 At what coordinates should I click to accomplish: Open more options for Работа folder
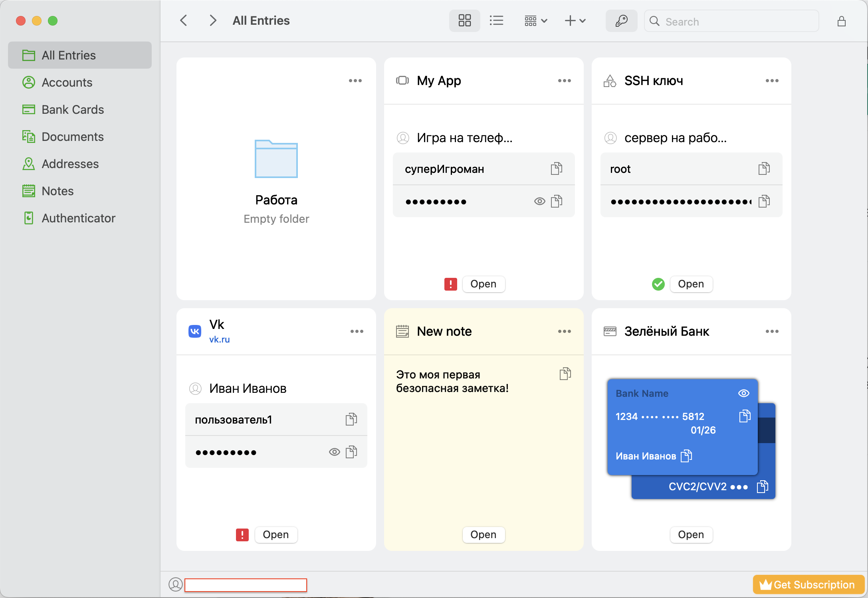pos(355,81)
